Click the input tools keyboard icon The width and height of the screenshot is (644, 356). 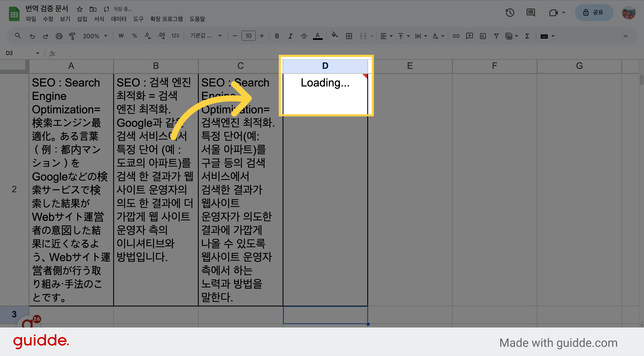(544, 36)
